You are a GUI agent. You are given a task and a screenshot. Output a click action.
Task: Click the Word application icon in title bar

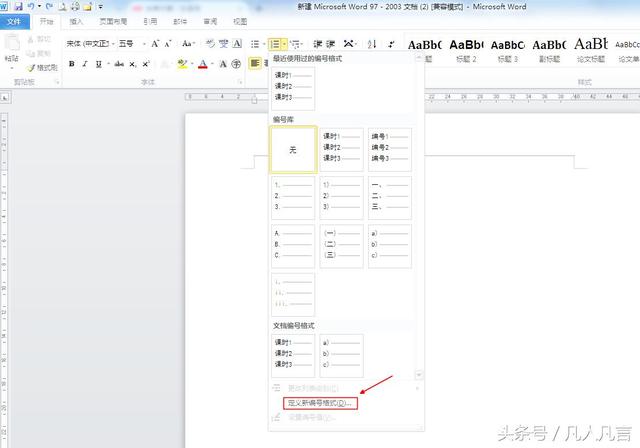(x=4, y=7)
